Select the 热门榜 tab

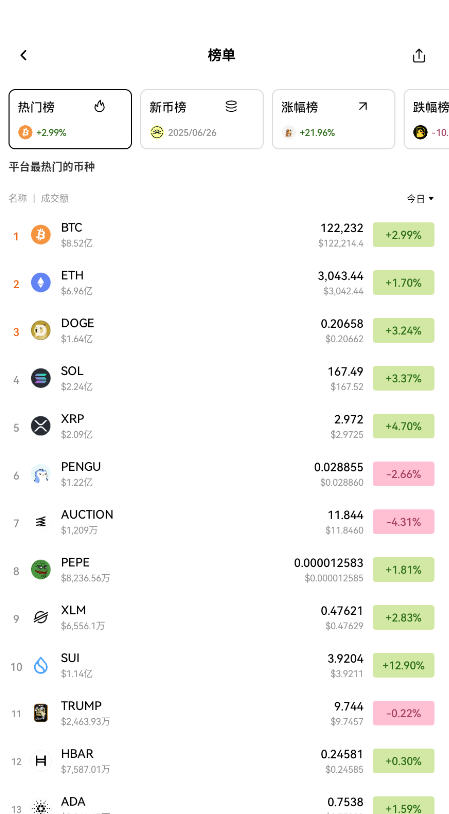[70, 119]
